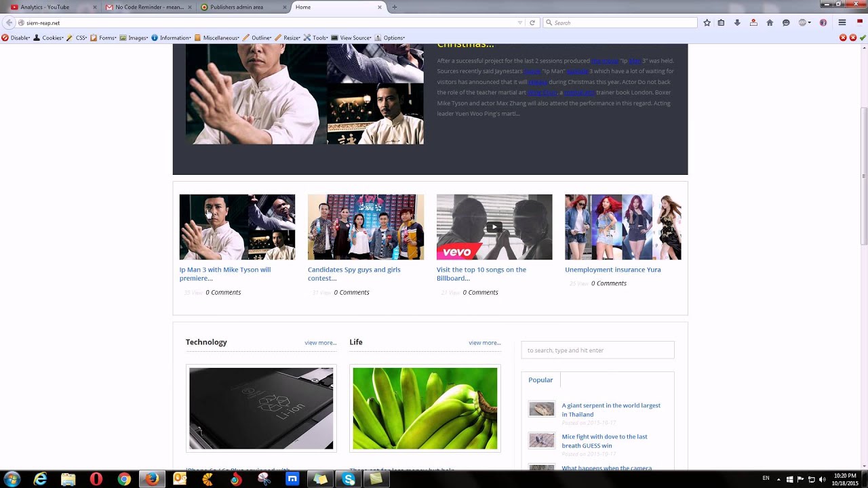Open Mice fight with dove article
This screenshot has width=868, height=488.
[x=605, y=441]
